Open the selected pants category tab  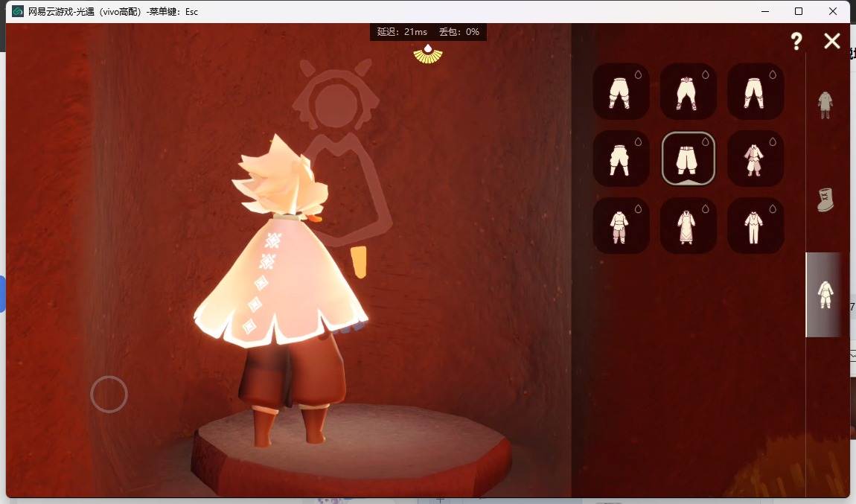click(x=824, y=294)
